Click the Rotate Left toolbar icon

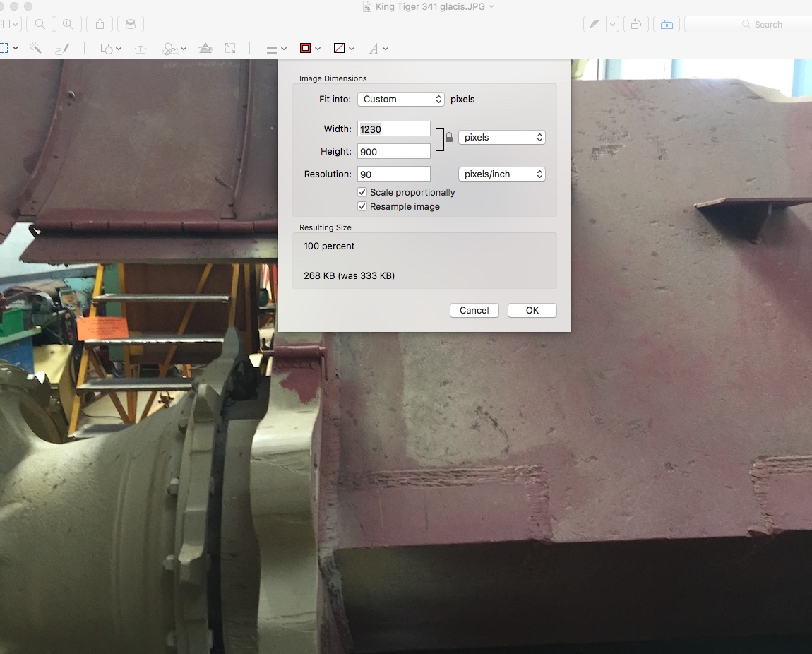pos(635,24)
